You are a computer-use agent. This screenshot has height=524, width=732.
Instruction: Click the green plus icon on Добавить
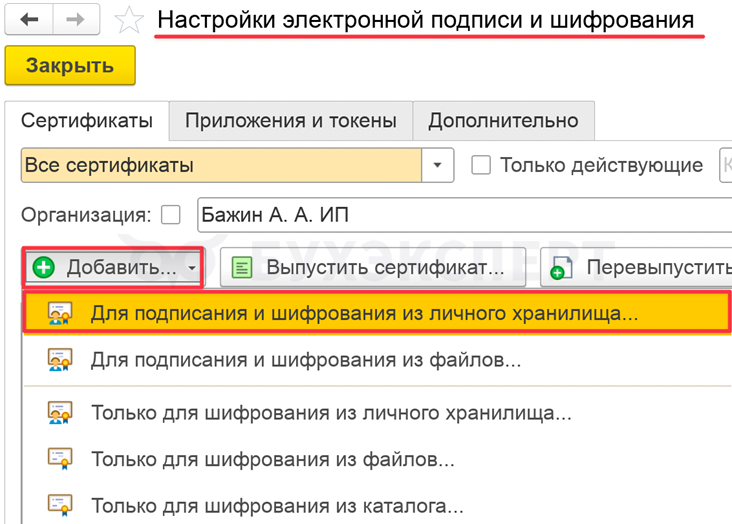[x=43, y=268]
